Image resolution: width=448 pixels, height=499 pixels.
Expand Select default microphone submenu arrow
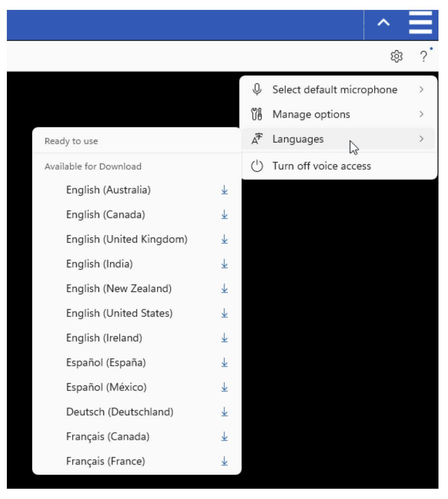tap(421, 90)
